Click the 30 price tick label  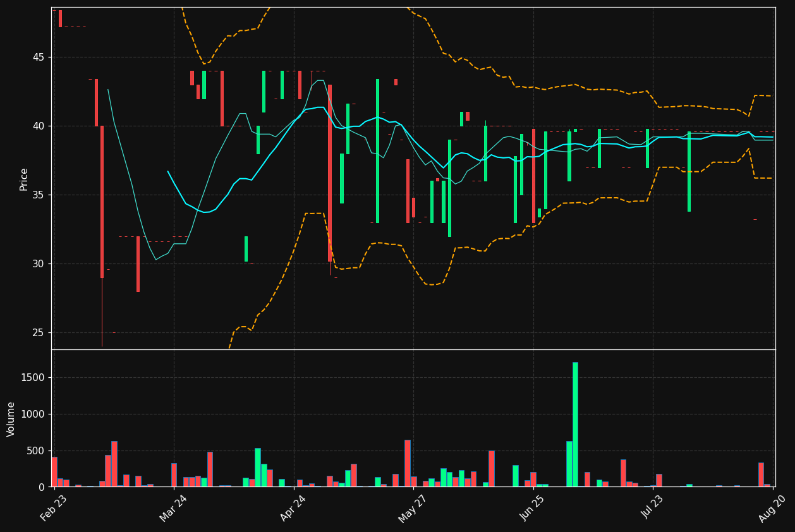(x=40, y=264)
